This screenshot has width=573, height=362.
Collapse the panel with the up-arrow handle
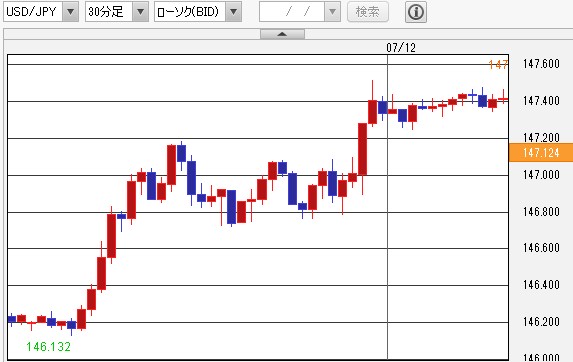[x=282, y=34]
